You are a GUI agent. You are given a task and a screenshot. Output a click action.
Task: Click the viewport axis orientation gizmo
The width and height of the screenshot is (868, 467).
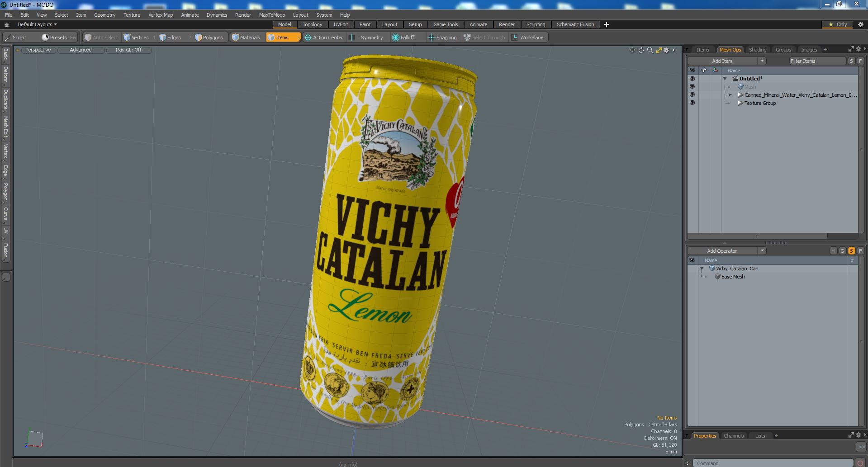click(34, 439)
